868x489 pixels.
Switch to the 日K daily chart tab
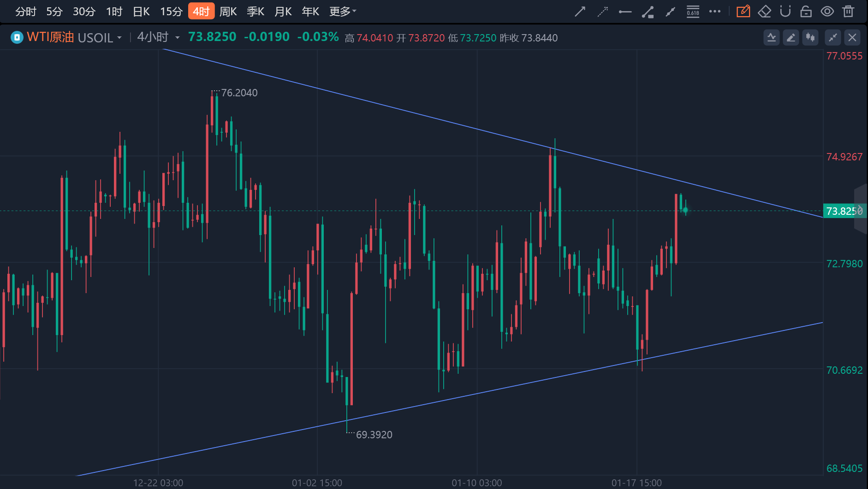click(x=141, y=12)
